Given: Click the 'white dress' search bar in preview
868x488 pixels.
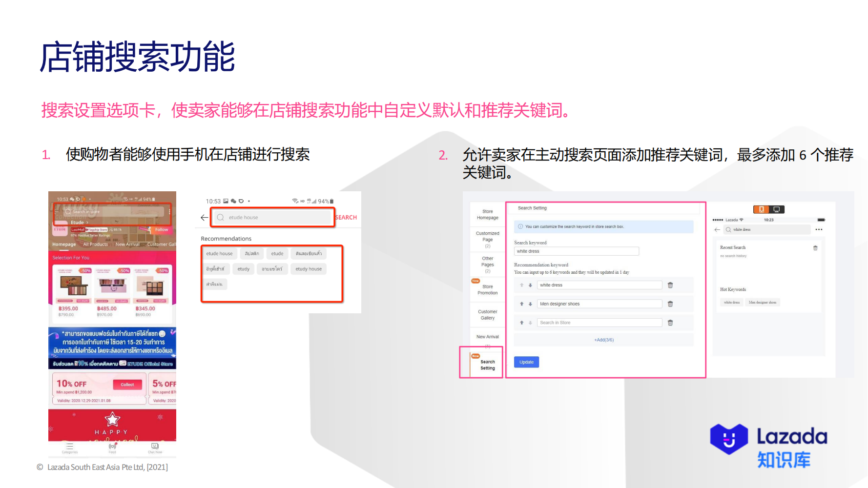Looking at the screenshot, I should pyautogui.click(x=767, y=229).
